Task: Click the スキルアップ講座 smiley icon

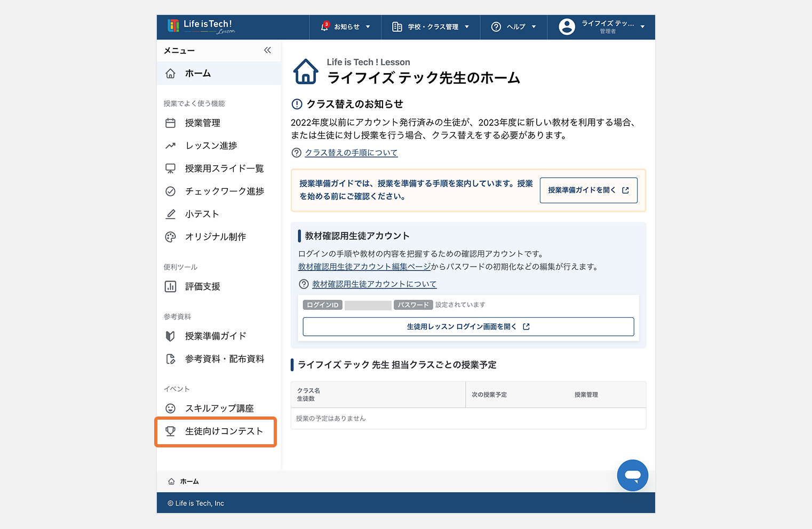Action: 171,408
